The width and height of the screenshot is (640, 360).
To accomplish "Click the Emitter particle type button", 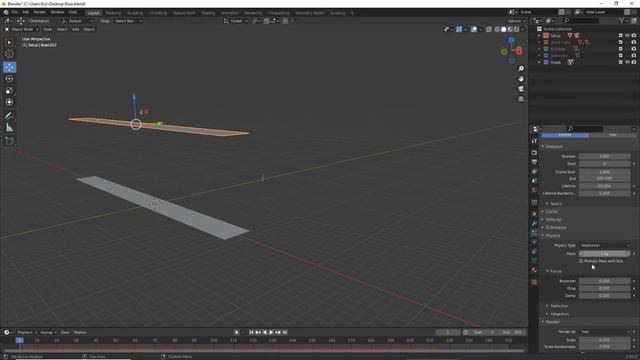I will coord(565,135).
